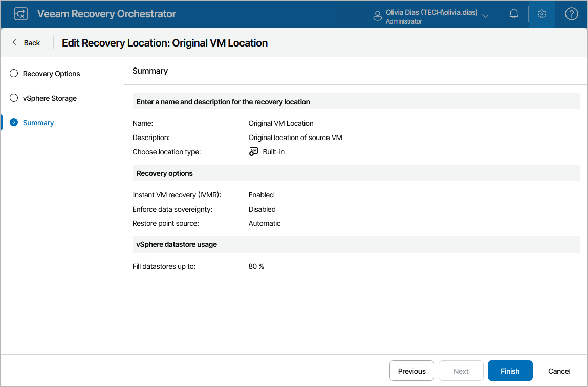
Task: Switch to the vSphere Storage step
Action: click(50, 98)
